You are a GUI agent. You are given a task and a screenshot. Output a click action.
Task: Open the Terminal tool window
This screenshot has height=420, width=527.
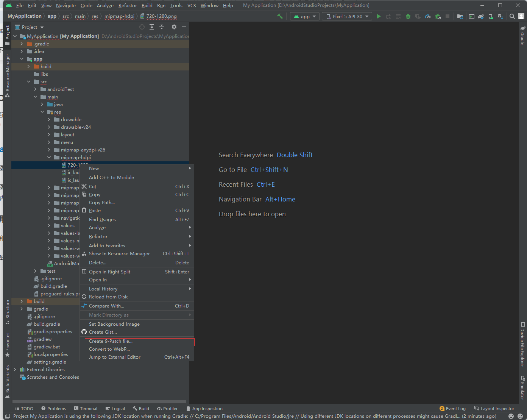coord(86,409)
